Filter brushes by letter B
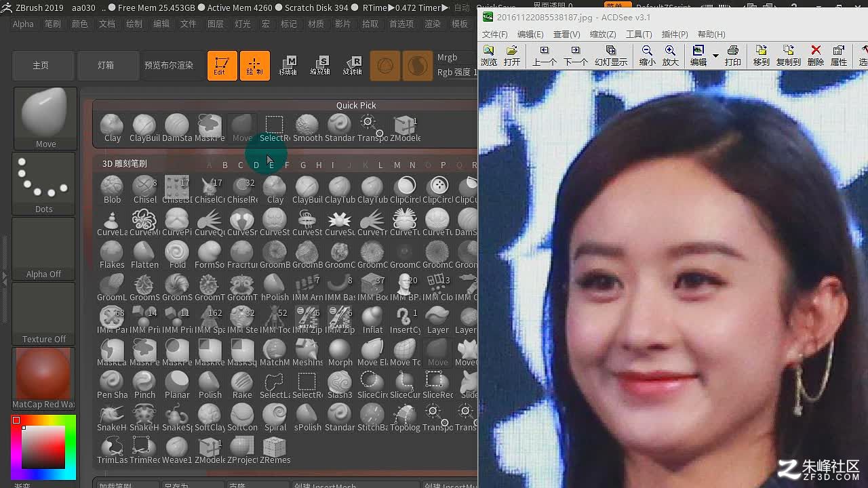868x488 pixels. pyautogui.click(x=225, y=165)
